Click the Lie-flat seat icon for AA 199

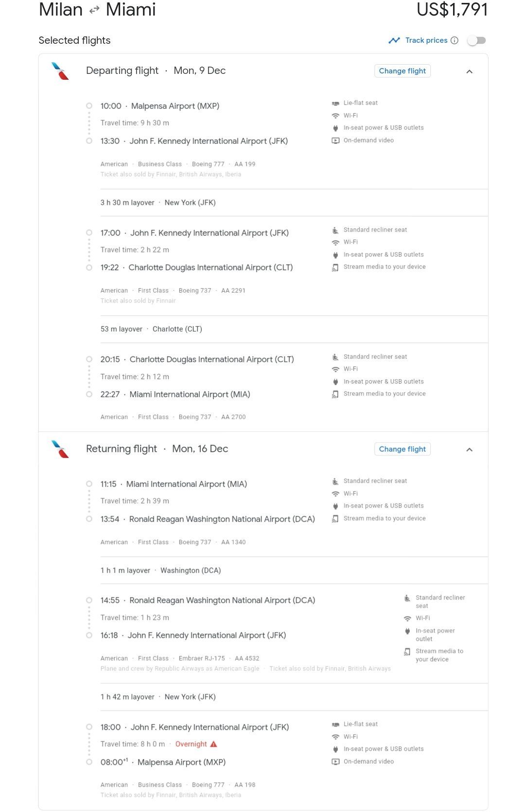[335, 103]
